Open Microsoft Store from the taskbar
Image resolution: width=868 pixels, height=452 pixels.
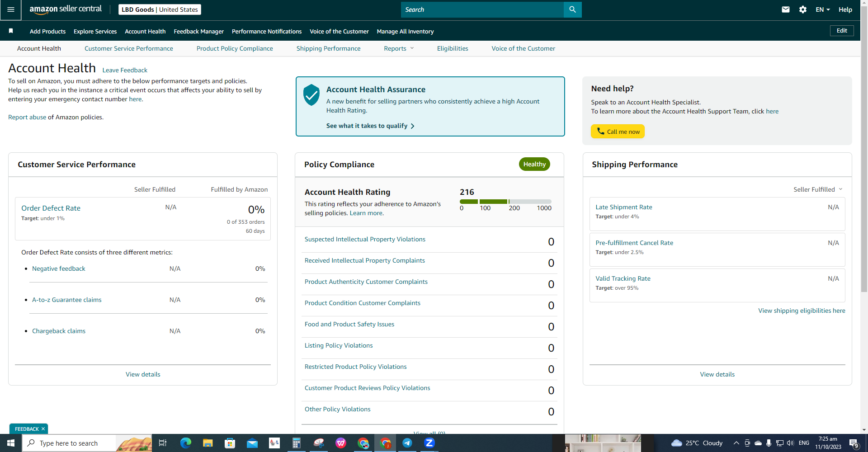[230, 443]
